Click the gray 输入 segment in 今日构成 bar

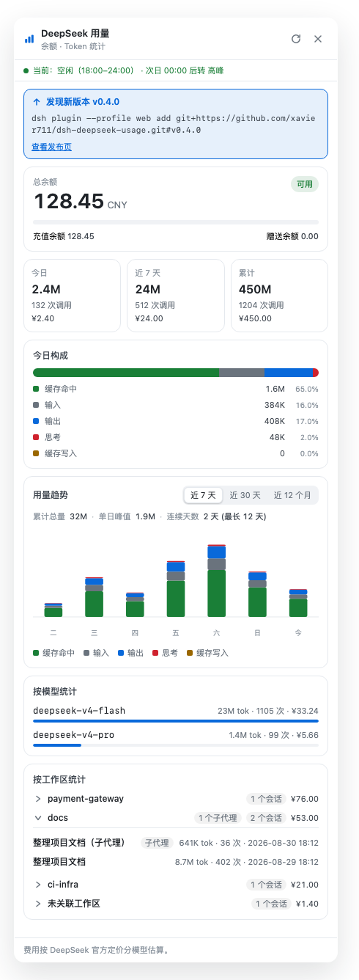click(242, 373)
